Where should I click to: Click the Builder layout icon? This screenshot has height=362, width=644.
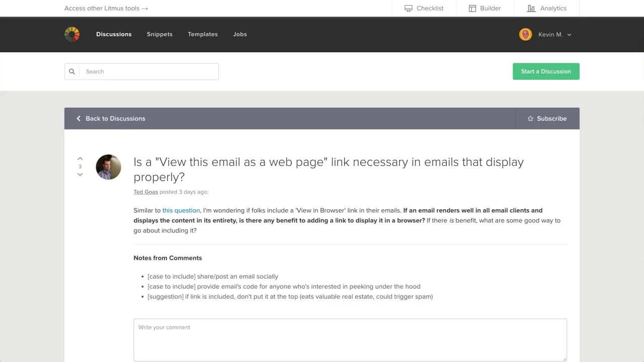(472, 9)
